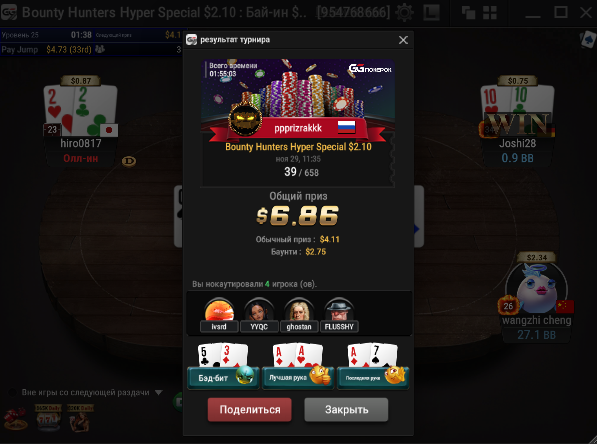Select knocked-out player ghostan avatar
The image size is (597, 444).
pyautogui.click(x=299, y=310)
